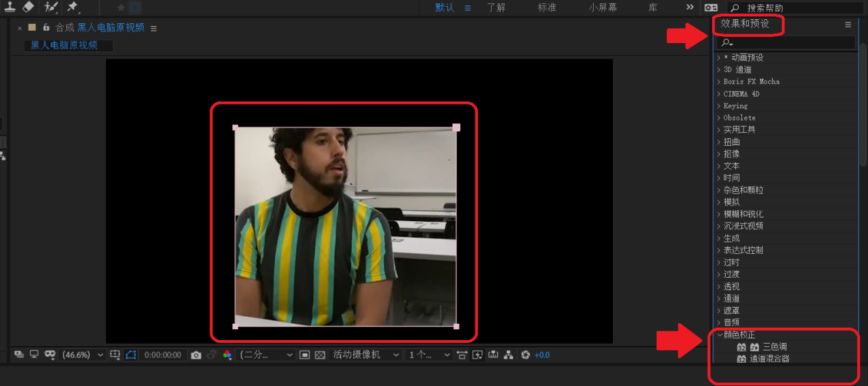The height and width of the screenshot is (386, 868).
Task: Open the show channel color icon
Action: point(227,355)
